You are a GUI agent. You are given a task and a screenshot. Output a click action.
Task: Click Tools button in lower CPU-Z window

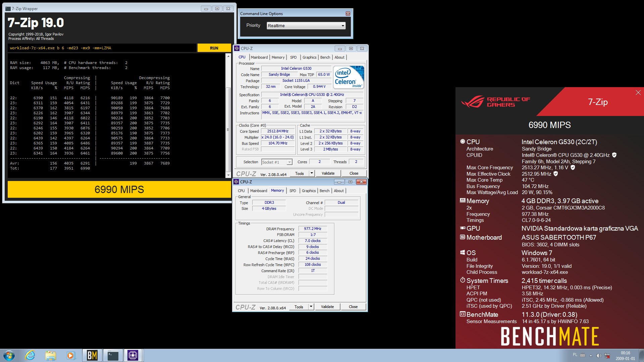(299, 307)
